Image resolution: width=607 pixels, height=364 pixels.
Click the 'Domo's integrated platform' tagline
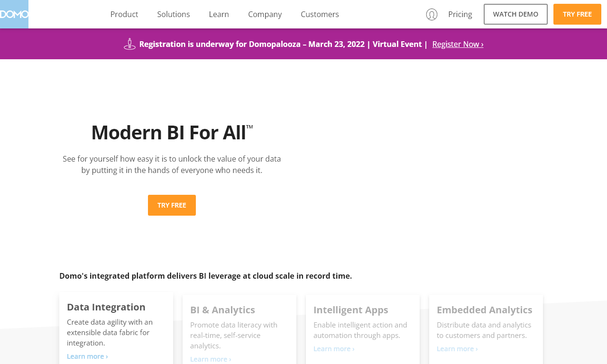click(x=206, y=276)
